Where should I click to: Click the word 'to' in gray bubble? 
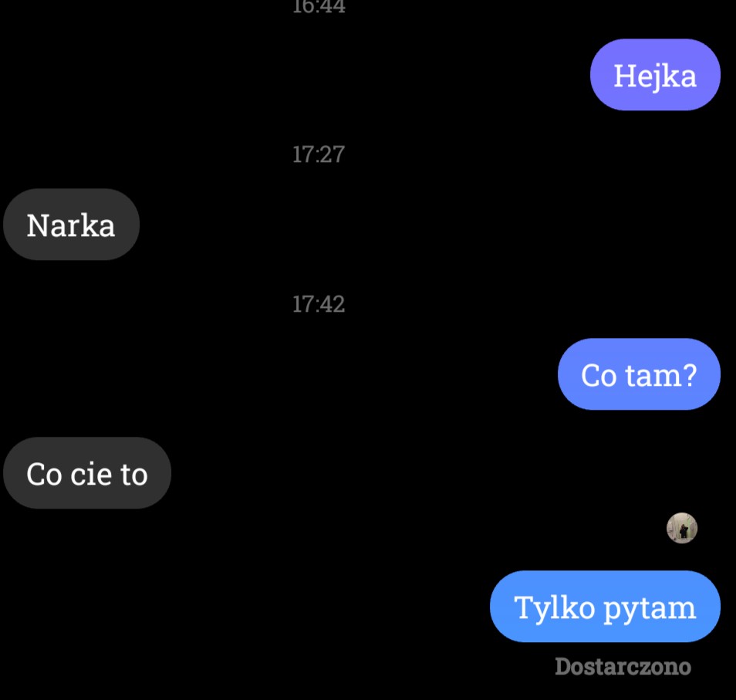(x=134, y=475)
